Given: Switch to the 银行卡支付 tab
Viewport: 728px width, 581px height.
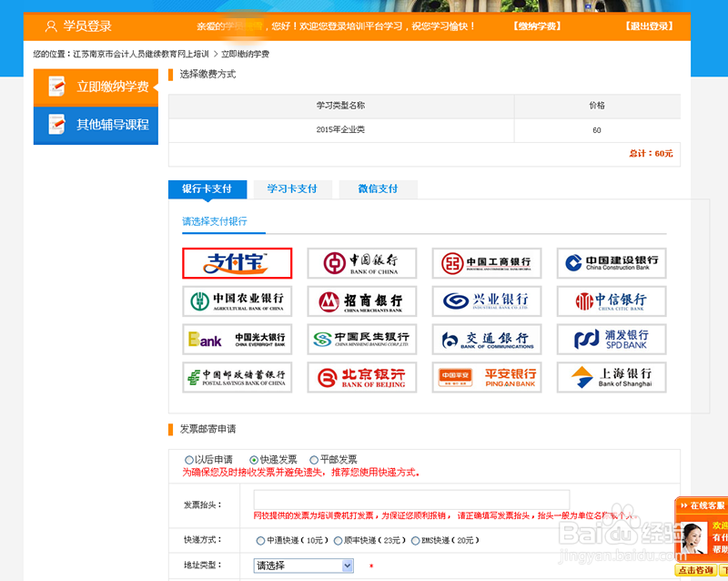Looking at the screenshot, I should (x=207, y=189).
